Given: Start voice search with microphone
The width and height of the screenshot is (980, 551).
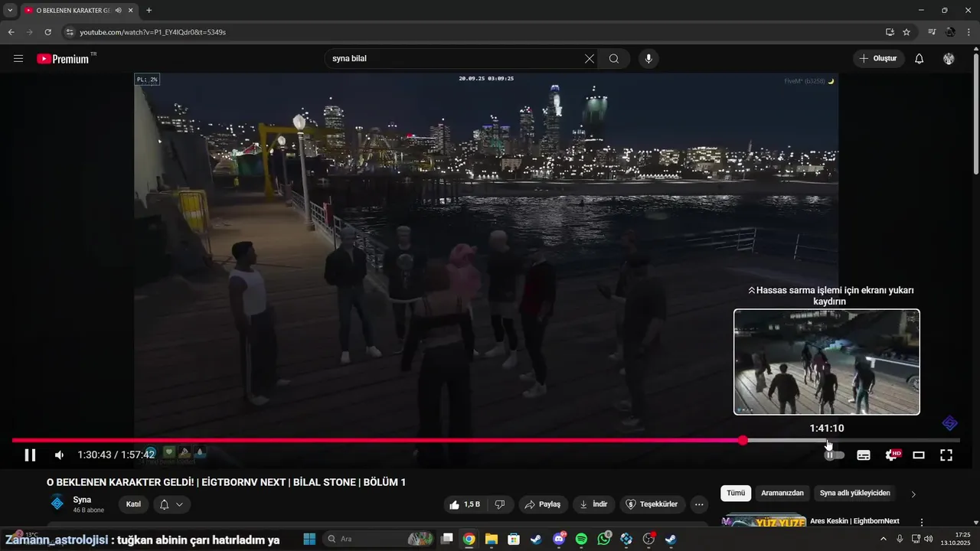Looking at the screenshot, I should [648, 58].
